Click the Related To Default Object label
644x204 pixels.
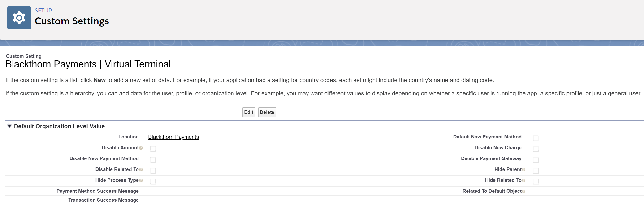click(492, 191)
